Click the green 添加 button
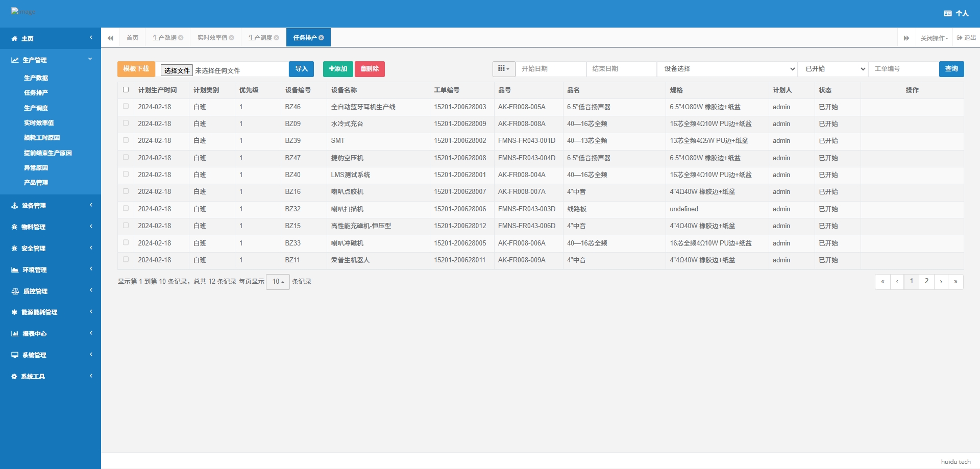 pos(338,69)
